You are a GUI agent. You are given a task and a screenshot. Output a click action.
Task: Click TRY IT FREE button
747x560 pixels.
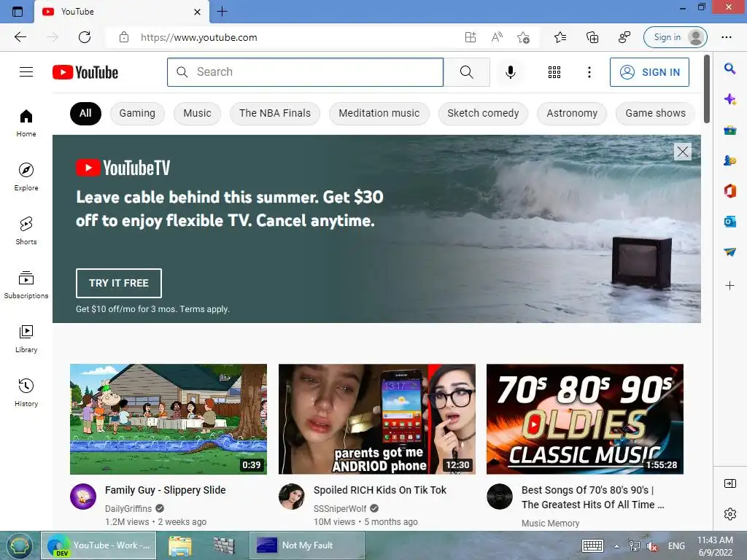tap(119, 283)
